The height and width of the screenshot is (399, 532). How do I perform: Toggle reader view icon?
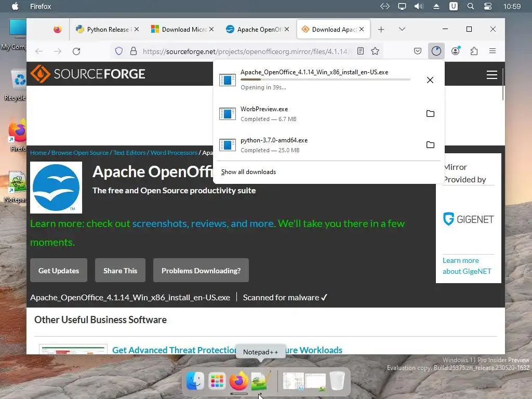[361, 51]
